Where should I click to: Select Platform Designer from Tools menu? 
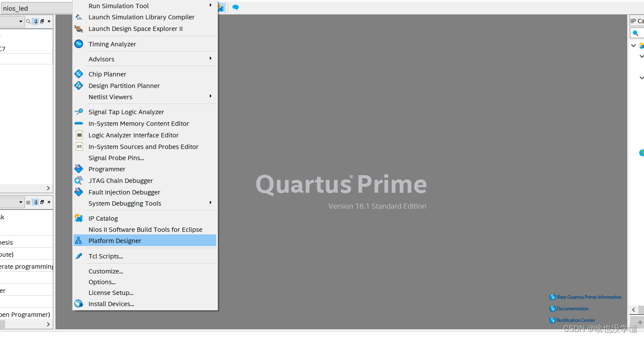point(145,240)
